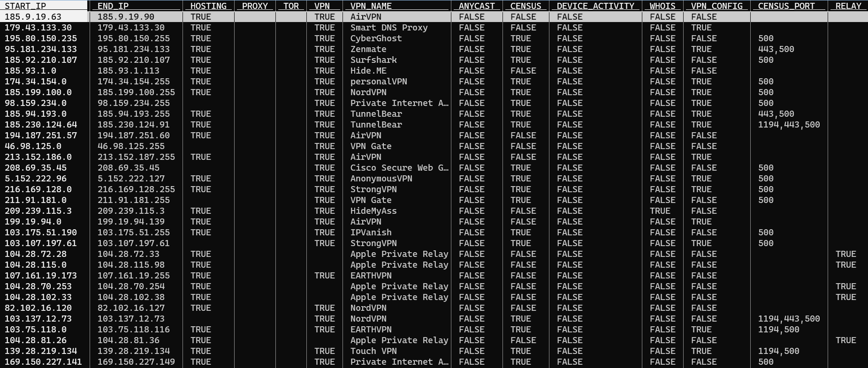868x368 pixels.
Task: Click start IP 98.159.234.0
Action: coord(36,103)
